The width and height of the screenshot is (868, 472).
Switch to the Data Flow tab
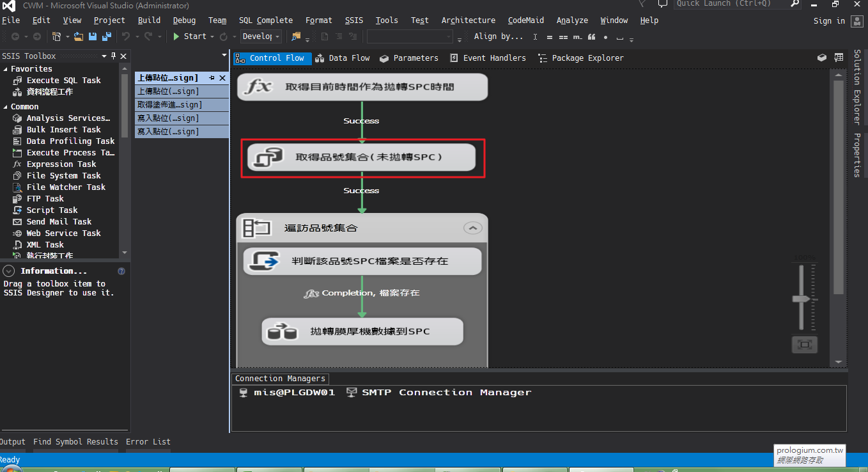tap(343, 58)
